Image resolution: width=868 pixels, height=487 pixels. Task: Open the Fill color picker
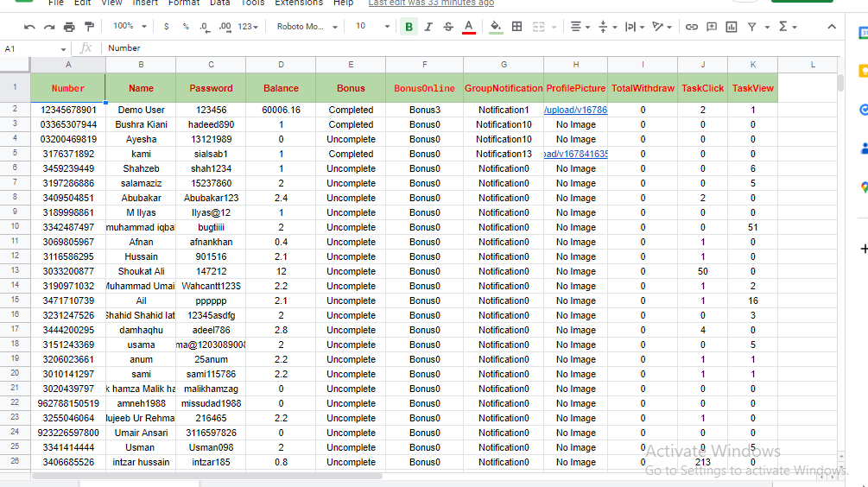[x=495, y=27]
